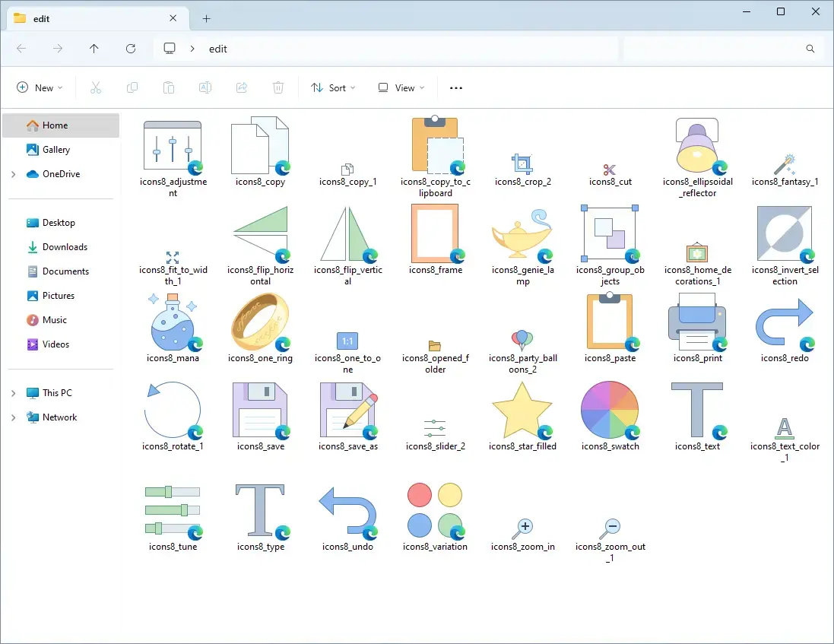834x644 pixels.
Task: Open the Sort dropdown
Action: 333,87
